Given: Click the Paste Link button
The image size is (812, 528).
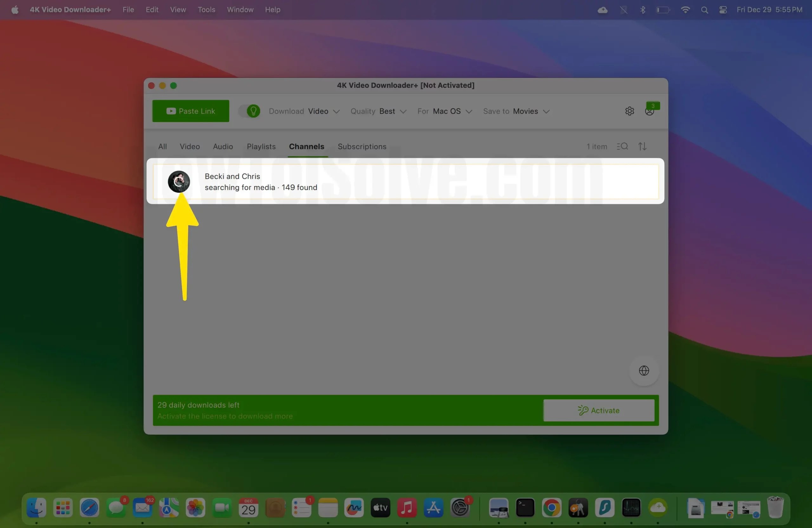Looking at the screenshot, I should 190,111.
